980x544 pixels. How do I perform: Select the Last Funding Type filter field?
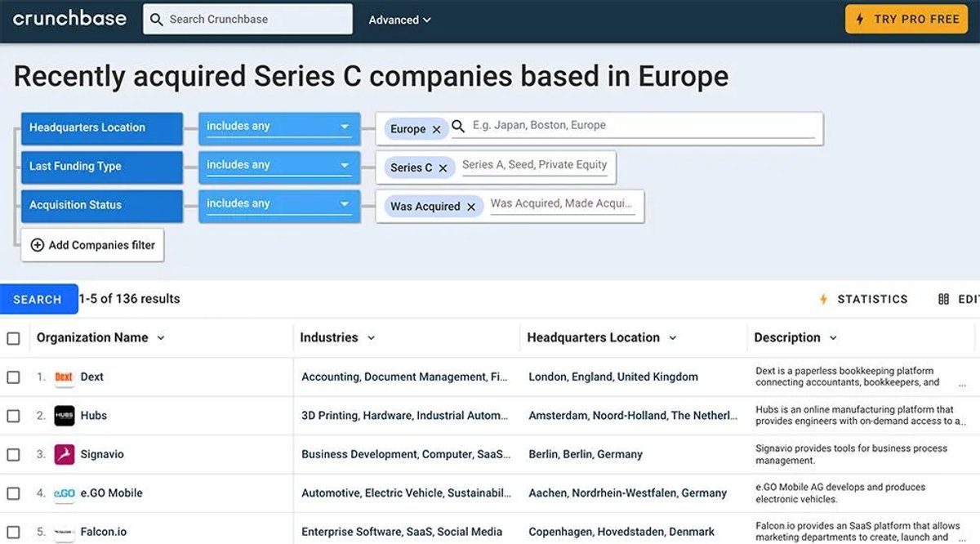click(x=102, y=166)
